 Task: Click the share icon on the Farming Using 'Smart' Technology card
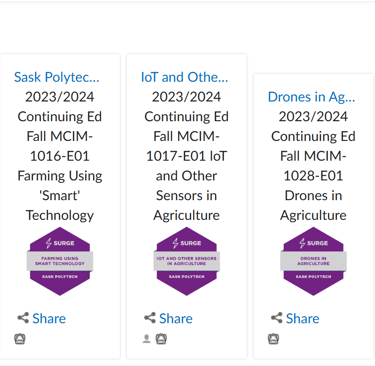pyautogui.click(x=23, y=318)
